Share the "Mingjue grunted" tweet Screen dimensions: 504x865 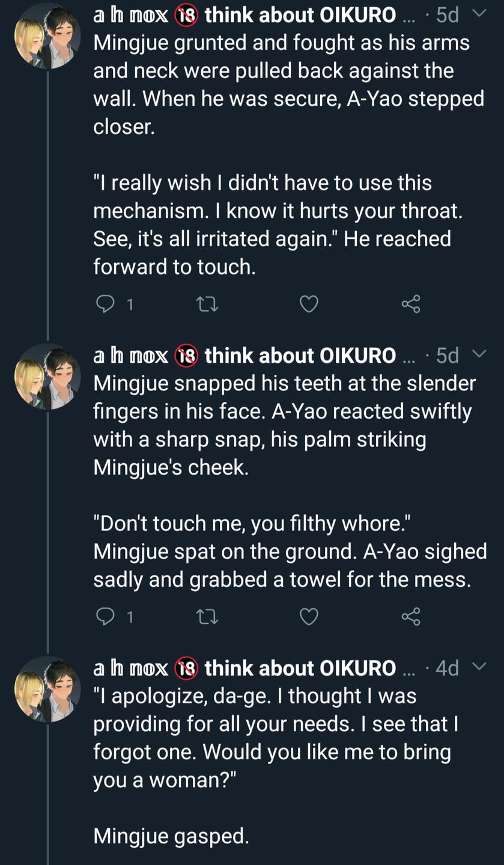411,305
